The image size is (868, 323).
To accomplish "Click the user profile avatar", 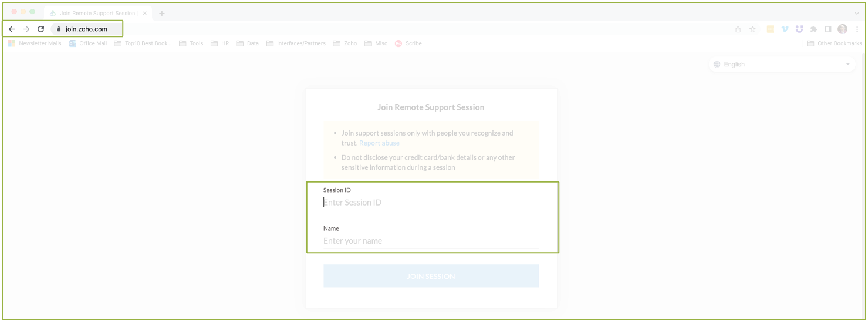I will 843,29.
